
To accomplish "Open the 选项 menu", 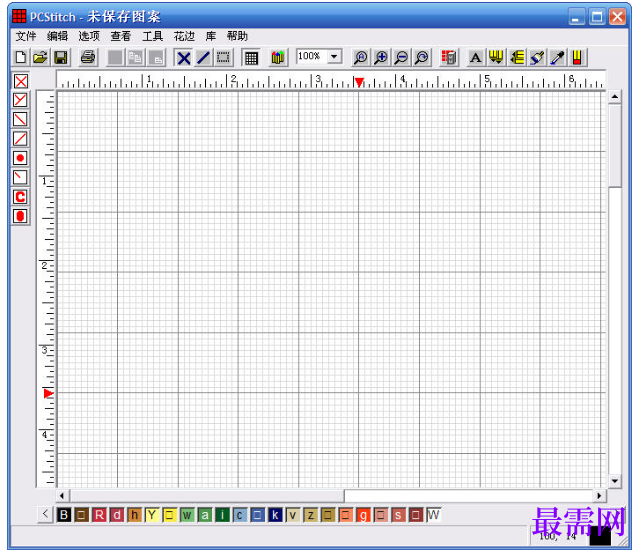I will click(x=89, y=36).
